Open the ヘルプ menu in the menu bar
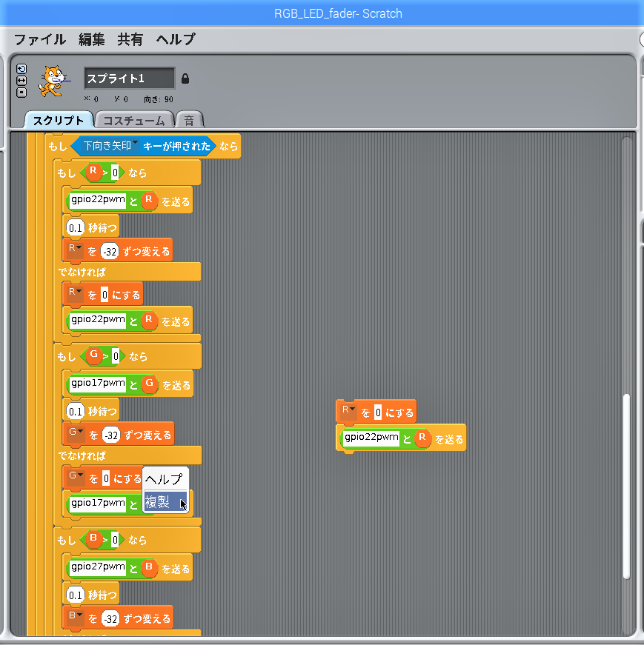 [176, 39]
